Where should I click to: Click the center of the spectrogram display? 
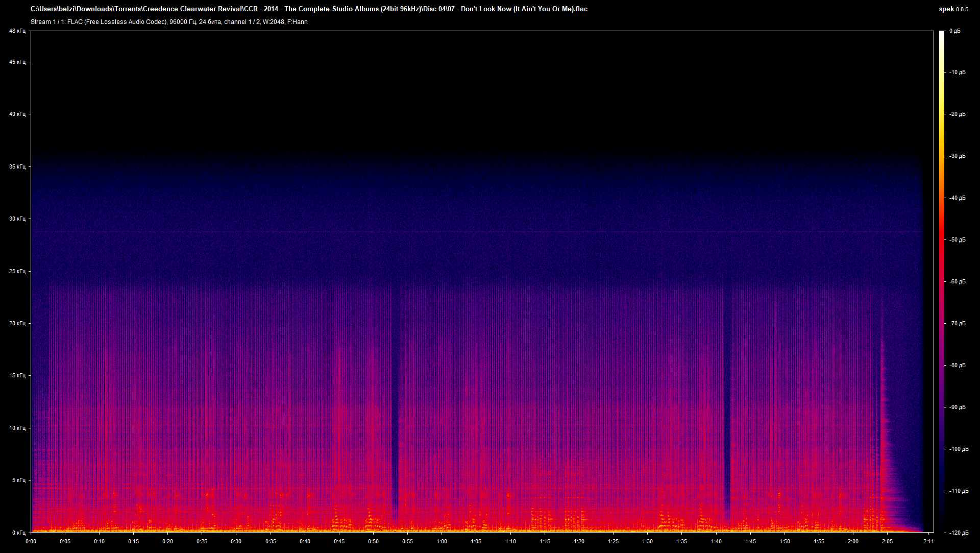click(x=482, y=281)
